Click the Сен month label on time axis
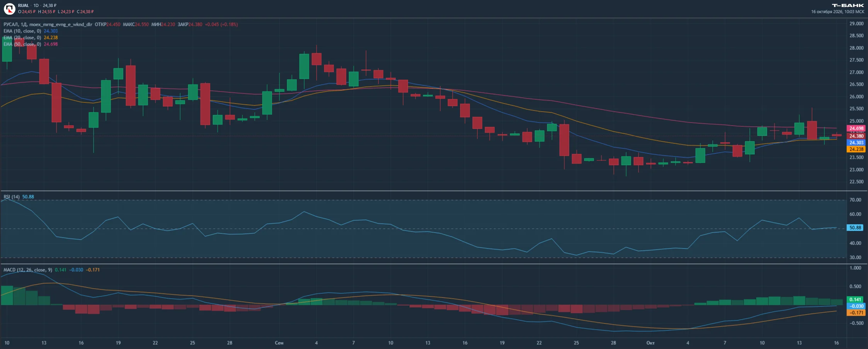The image size is (868, 349). pyautogui.click(x=279, y=343)
